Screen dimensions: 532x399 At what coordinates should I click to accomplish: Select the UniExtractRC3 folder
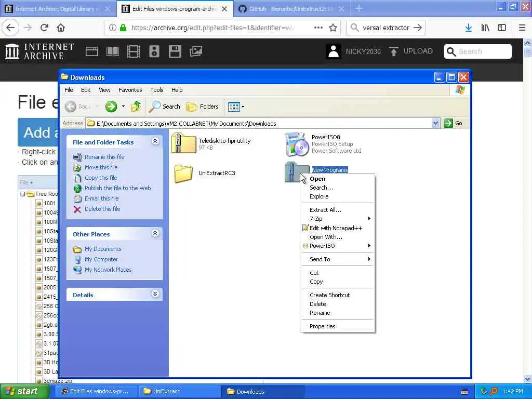205,173
